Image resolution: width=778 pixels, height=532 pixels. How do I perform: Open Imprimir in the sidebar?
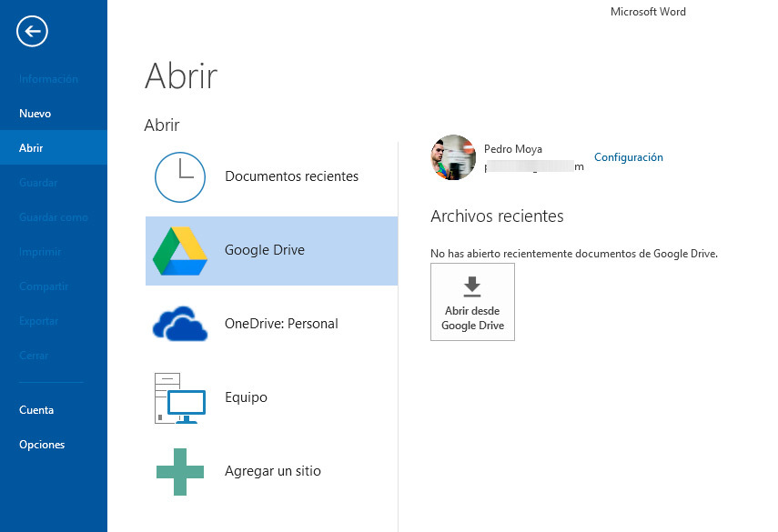40,252
